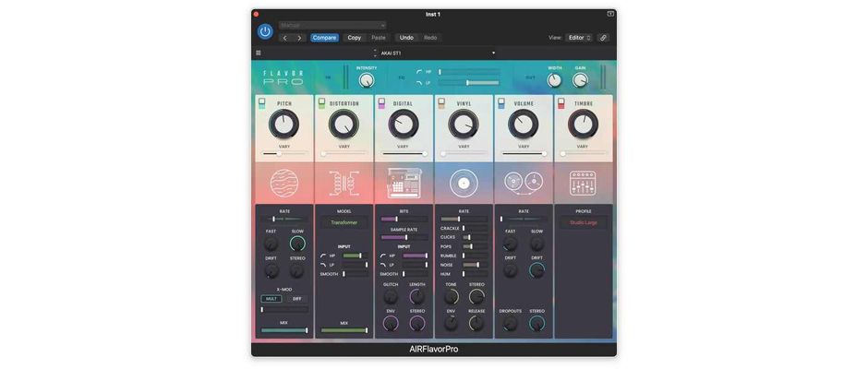
Task: Click the Intensity knob
Action: pyautogui.click(x=367, y=81)
